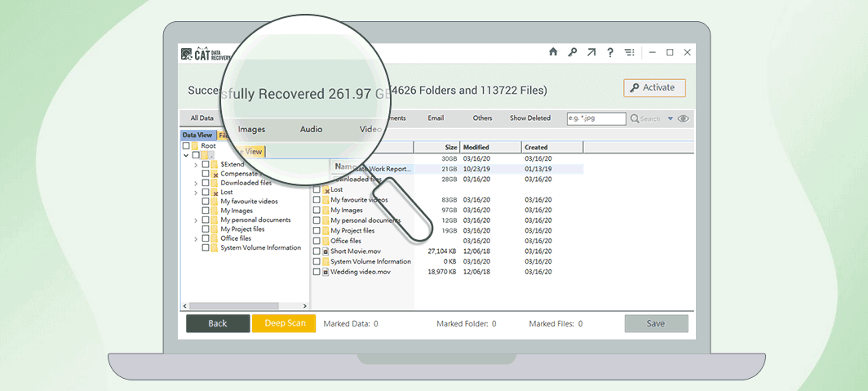Click the diagonal arrow update icon
Screen dimensions: 868x391
coord(591,52)
